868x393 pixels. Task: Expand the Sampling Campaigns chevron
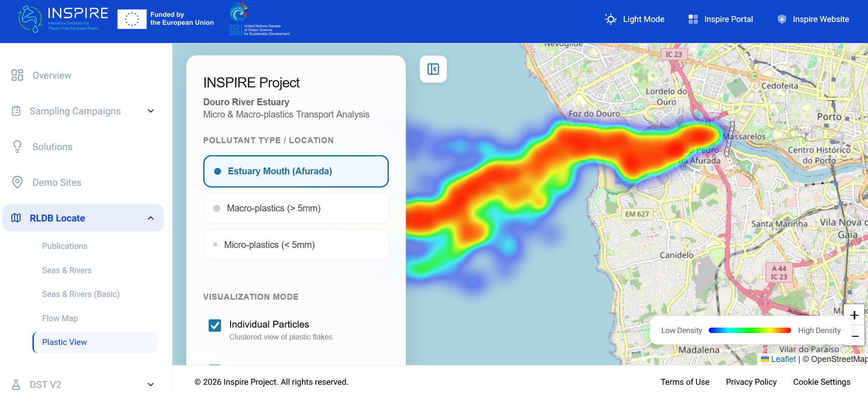click(151, 111)
